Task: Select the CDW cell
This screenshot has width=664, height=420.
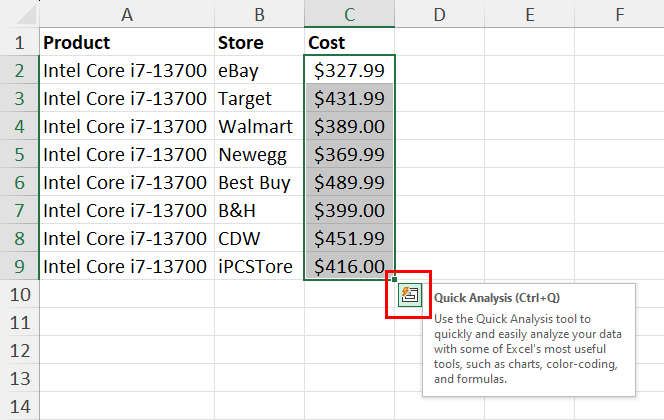Action: tap(259, 238)
